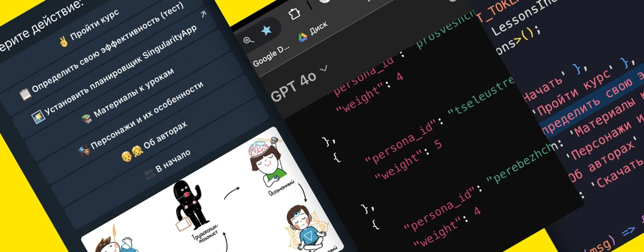Click the arrow icon on the test button
The height and width of the screenshot is (252, 644).
(x=203, y=14)
